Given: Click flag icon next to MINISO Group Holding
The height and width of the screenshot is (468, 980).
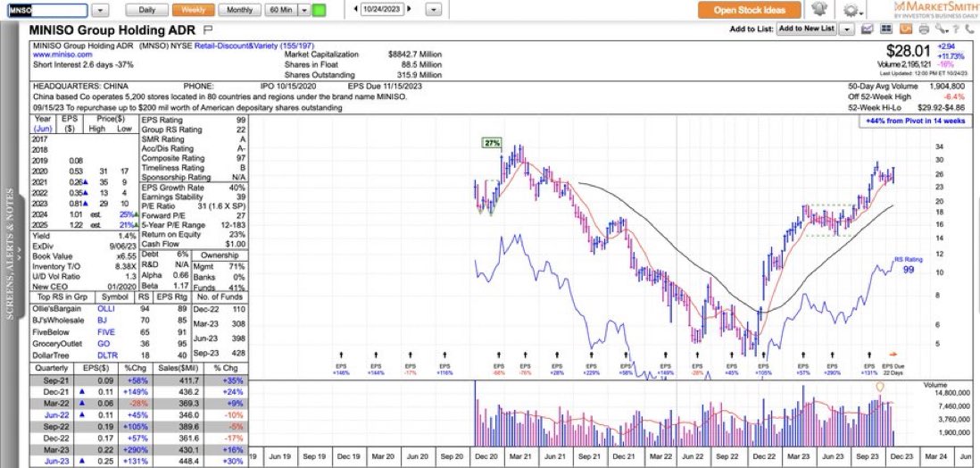Looking at the screenshot, I should tap(207, 29).
